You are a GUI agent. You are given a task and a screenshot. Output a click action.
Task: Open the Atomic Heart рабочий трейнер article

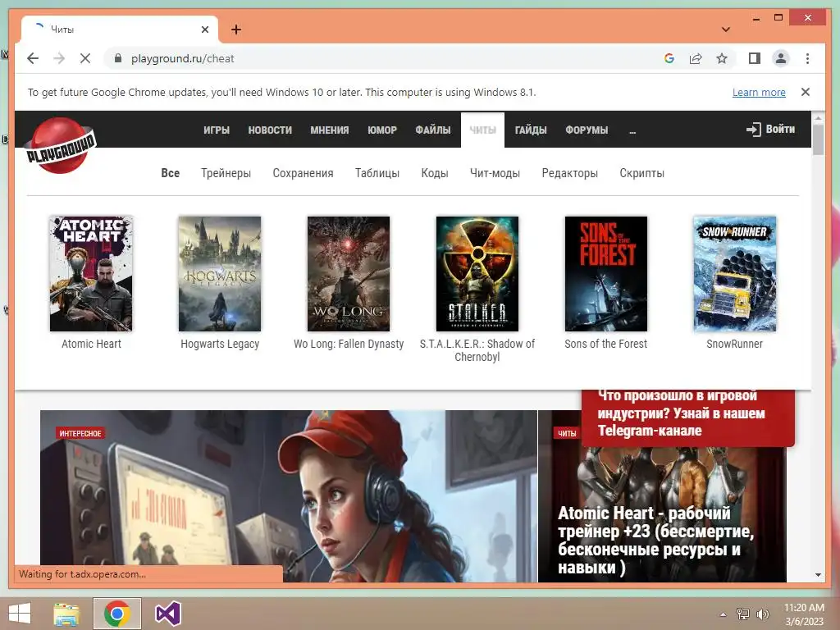pyautogui.click(x=655, y=540)
